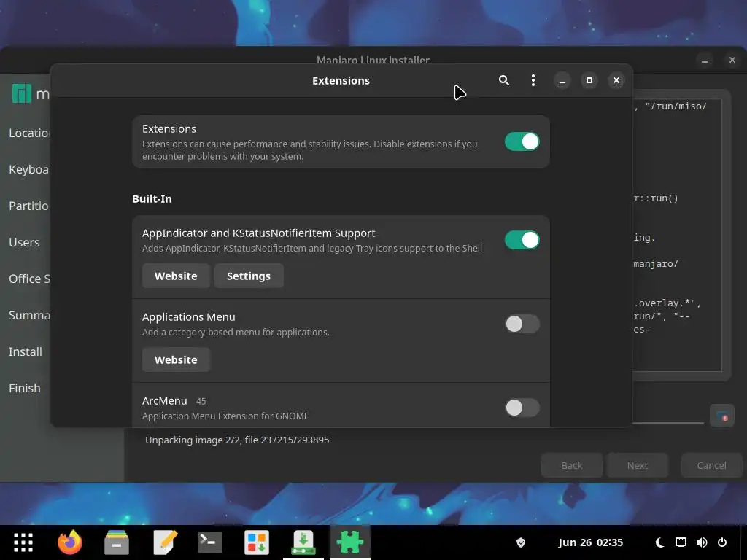
Task: Minimize the Manjaro Linux Installer window
Action: [705, 60]
